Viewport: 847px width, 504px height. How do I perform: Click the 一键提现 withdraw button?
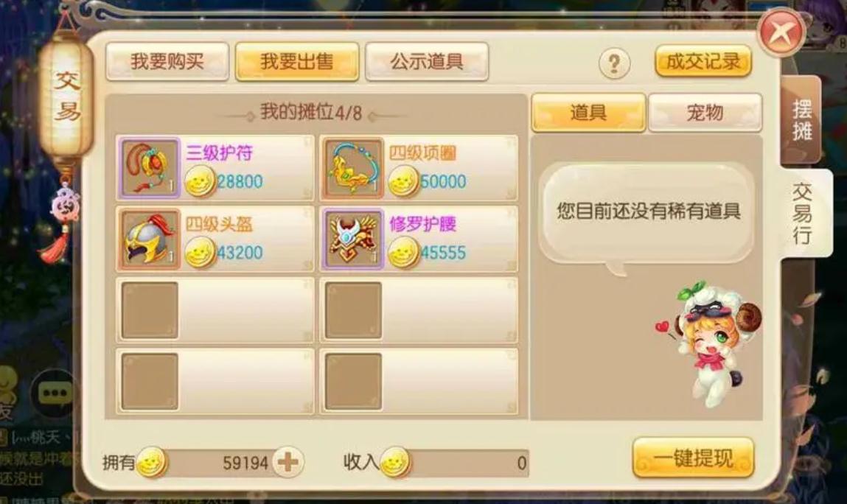693,458
